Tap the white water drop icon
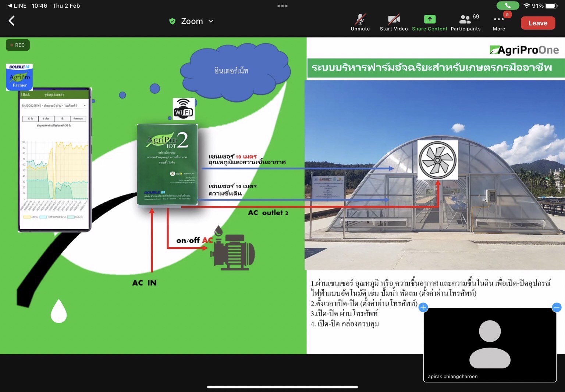 58,311
